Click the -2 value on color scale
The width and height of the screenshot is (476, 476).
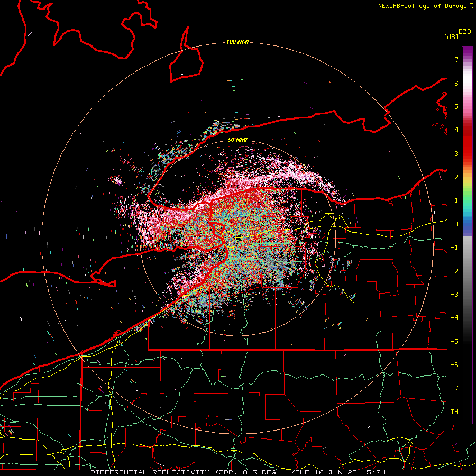[x=454, y=271]
